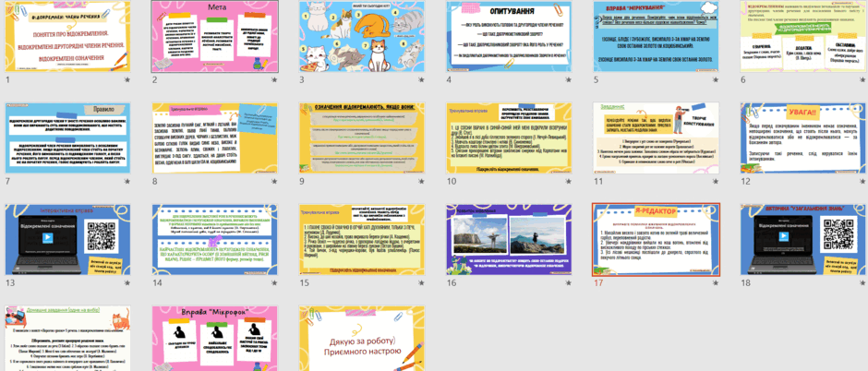Select the slide 14 thumbnail
Image resolution: width=868 pixels, height=371 pixels.
(215, 239)
